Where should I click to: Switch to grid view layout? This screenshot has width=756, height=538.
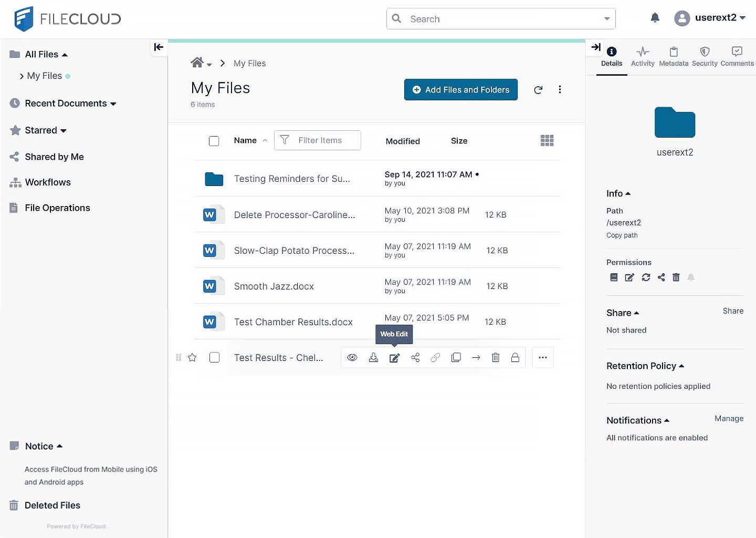pyautogui.click(x=547, y=140)
